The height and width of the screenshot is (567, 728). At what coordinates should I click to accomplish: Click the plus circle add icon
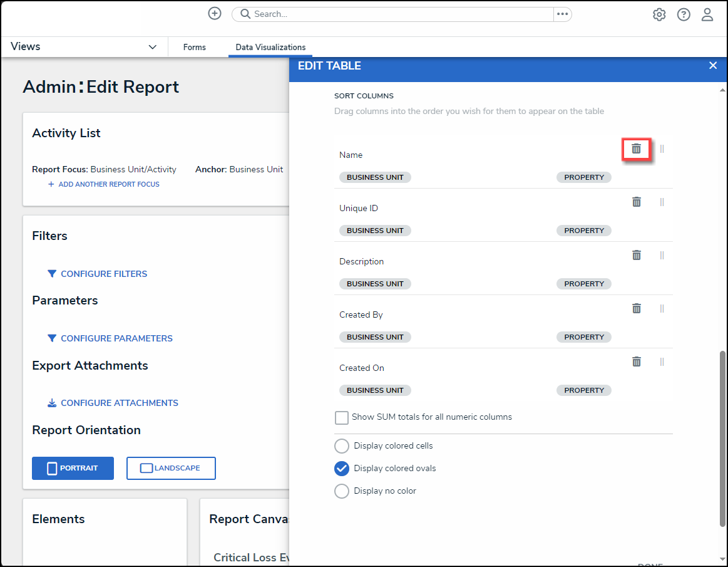[x=215, y=14]
